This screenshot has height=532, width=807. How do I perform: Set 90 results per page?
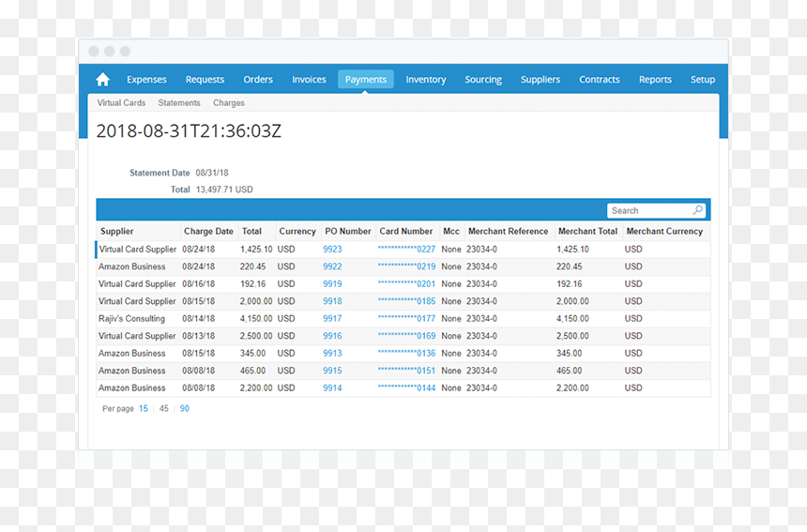click(x=184, y=408)
